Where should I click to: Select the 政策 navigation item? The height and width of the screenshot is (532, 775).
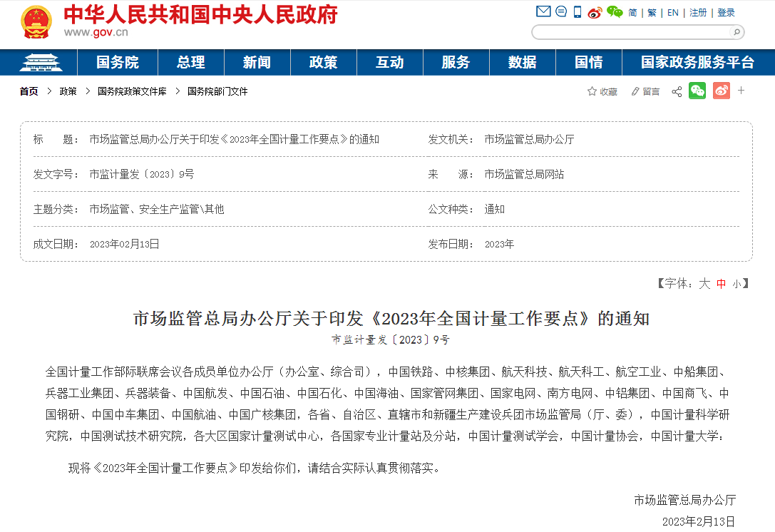coord(323,62)
